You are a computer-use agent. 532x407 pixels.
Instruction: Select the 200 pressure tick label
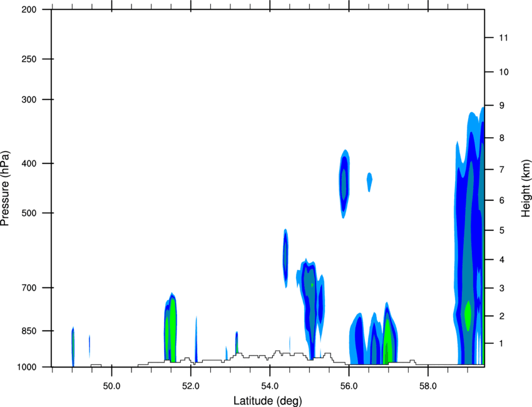[x=29, y=9]
